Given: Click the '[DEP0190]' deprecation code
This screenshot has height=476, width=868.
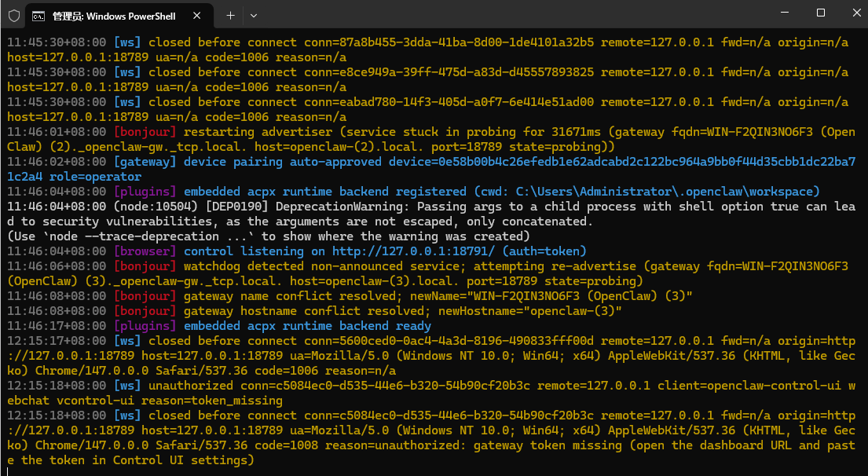Looking at the screenshot, I should coord(237,207).
